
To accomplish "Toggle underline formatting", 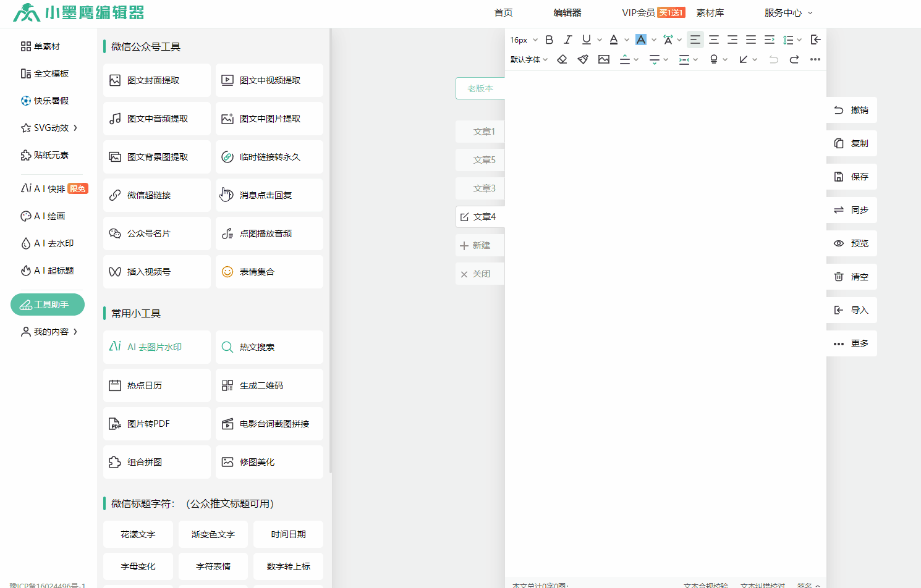I will (587, 40).
